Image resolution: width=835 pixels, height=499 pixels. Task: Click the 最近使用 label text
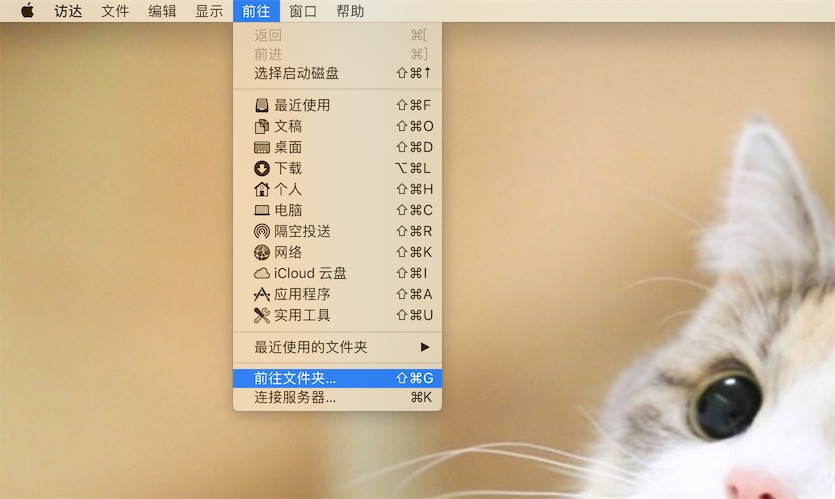point(302,105)
